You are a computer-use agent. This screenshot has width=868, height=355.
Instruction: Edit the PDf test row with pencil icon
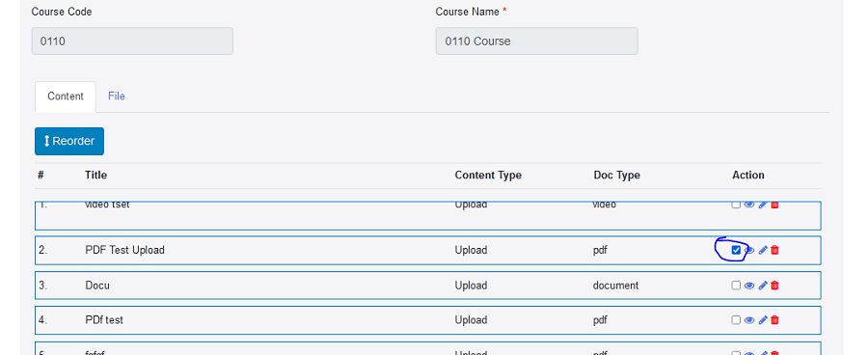click(763, 320)
